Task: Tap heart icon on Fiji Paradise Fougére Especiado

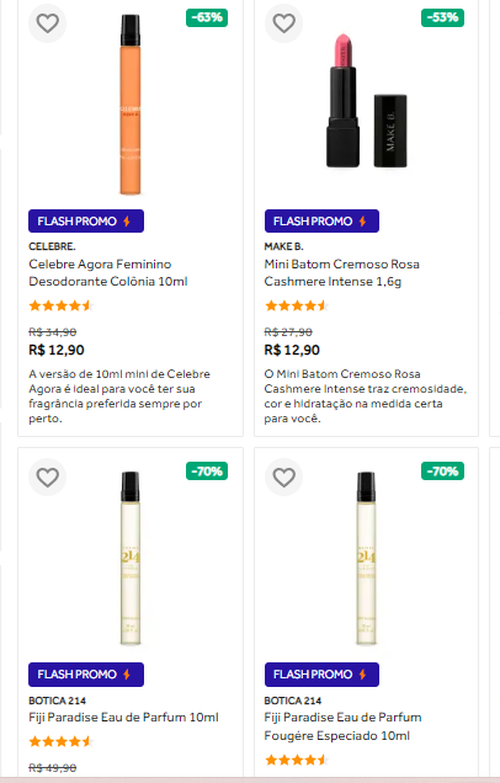Action: pyautogui.click(x=284, y=477)
